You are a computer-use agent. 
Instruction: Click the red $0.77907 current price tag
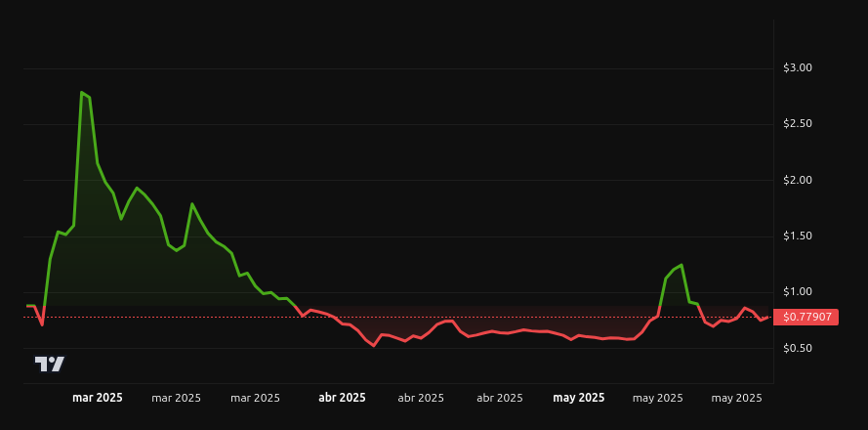[x=806, y=318]
